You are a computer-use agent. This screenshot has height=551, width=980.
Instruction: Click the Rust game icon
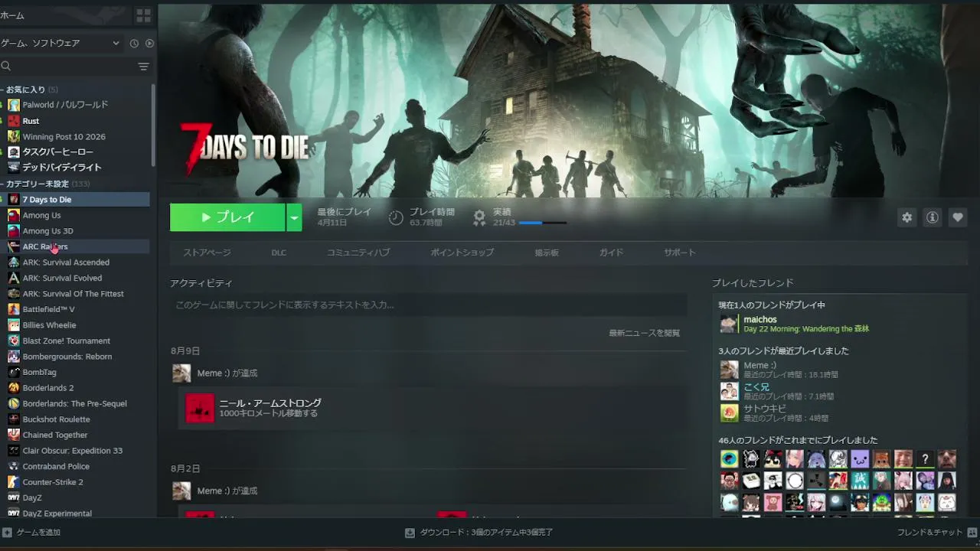point(14,121)
